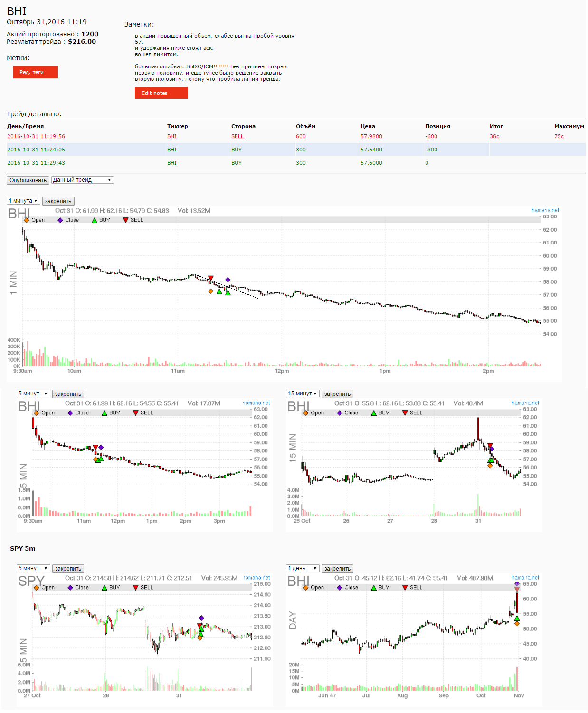
Task: Click Open legend diamond on 15-minute chart
Action: (x=306, y=413)
